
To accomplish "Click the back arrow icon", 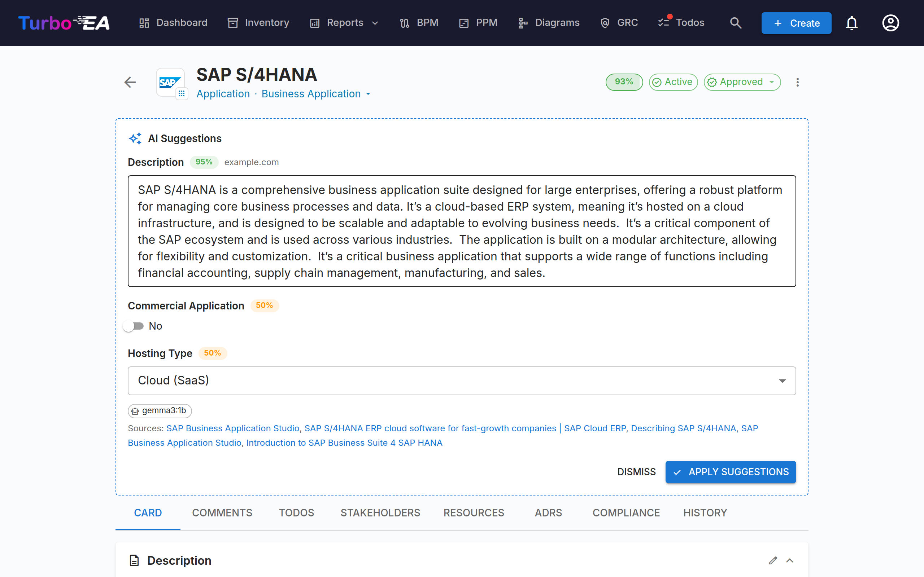I will (x=130, y=82).
